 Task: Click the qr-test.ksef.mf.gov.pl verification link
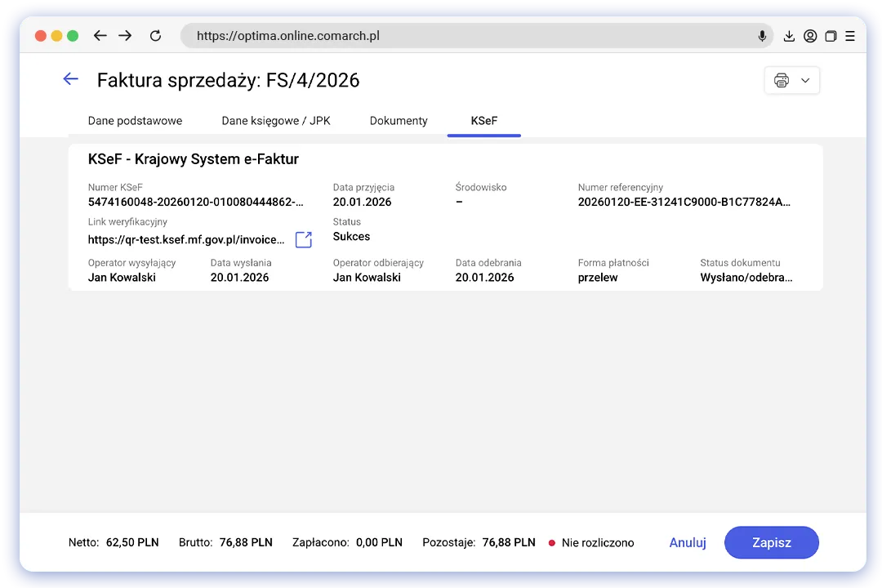coord(186,239)
